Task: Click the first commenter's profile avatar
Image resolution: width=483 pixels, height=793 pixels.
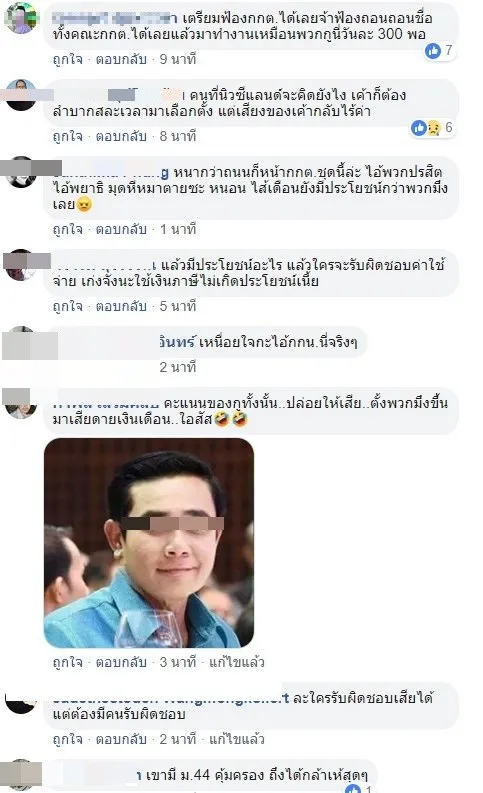Action: (x=21, y=18)
